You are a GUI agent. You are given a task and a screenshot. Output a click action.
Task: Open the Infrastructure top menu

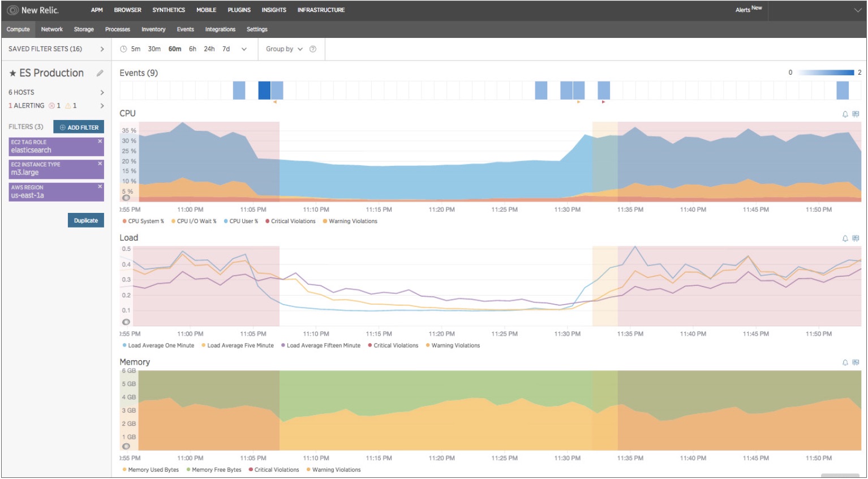tap(321, 10)
